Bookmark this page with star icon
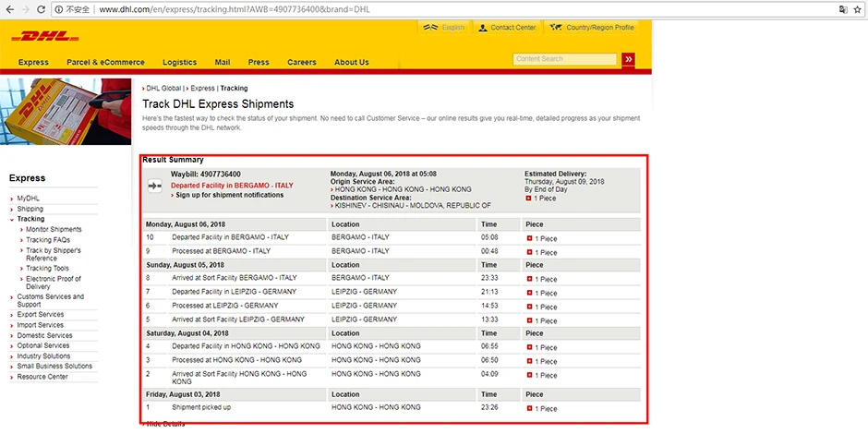Viewport: 868px width, 434px height. pos(858,9)
